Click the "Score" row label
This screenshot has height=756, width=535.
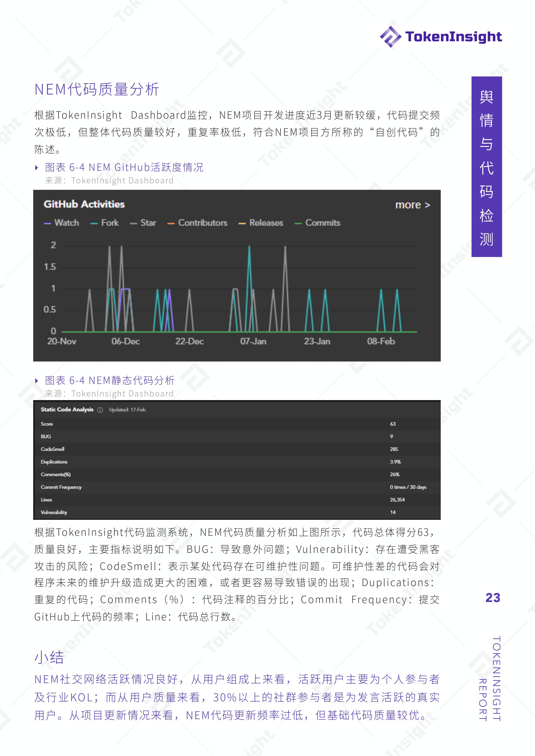pos(47,424)
